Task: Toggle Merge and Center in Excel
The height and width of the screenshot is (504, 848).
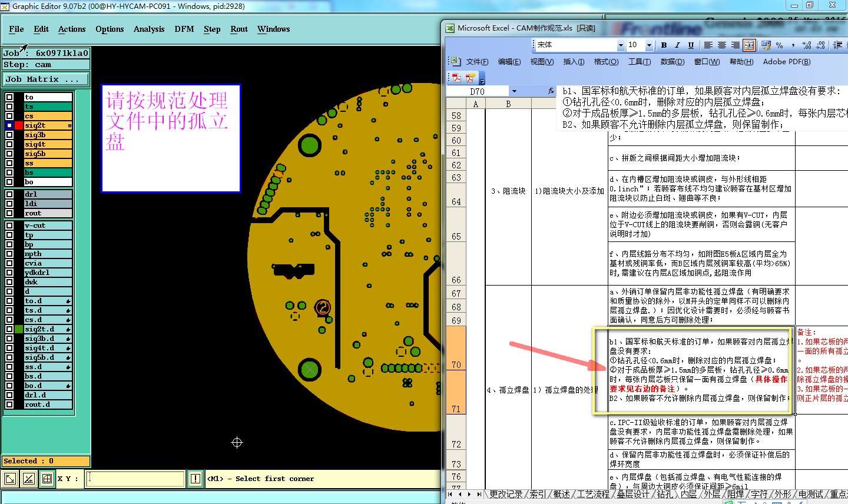Action: click(x=749, y=45)
